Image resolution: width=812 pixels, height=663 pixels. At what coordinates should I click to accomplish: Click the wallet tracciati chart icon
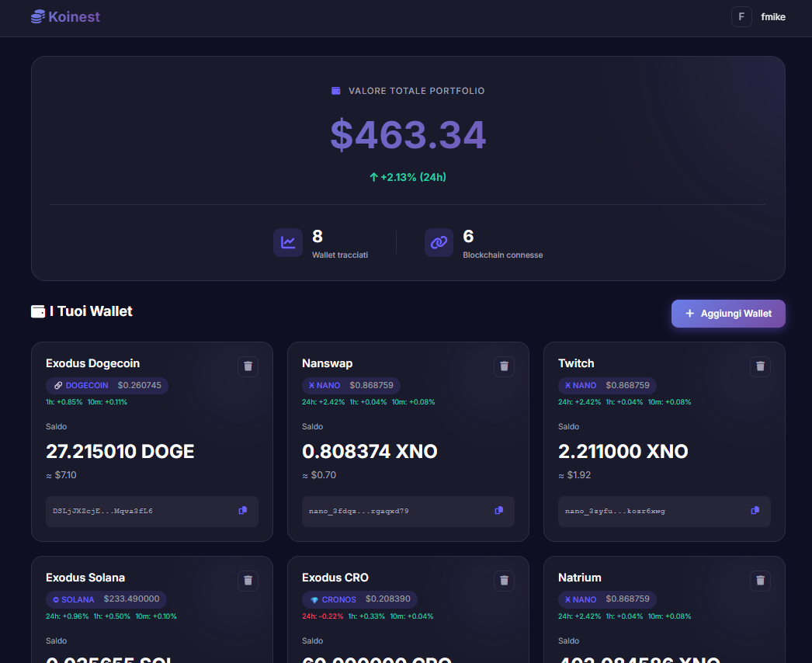pyautogui.click(x=288, y=242)
